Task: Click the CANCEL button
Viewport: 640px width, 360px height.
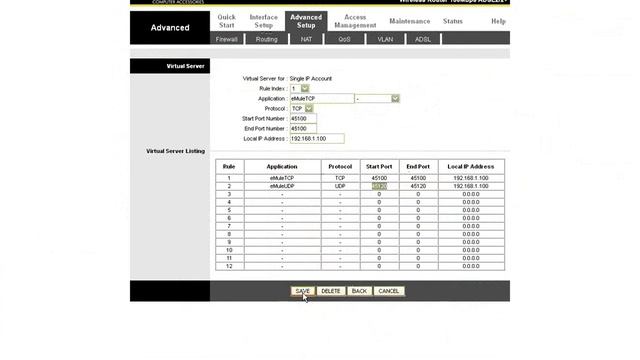Action: (x=389, y=291)
